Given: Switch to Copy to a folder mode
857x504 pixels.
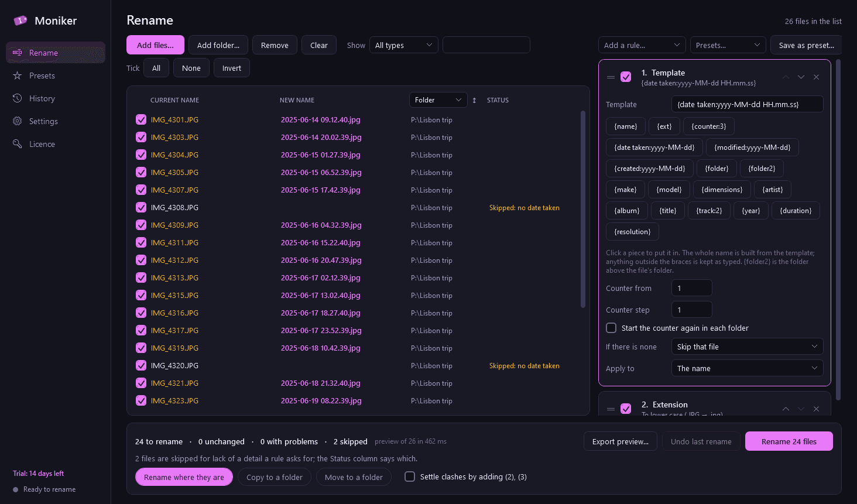Looking at the screenshot, I should coord(275,477).
